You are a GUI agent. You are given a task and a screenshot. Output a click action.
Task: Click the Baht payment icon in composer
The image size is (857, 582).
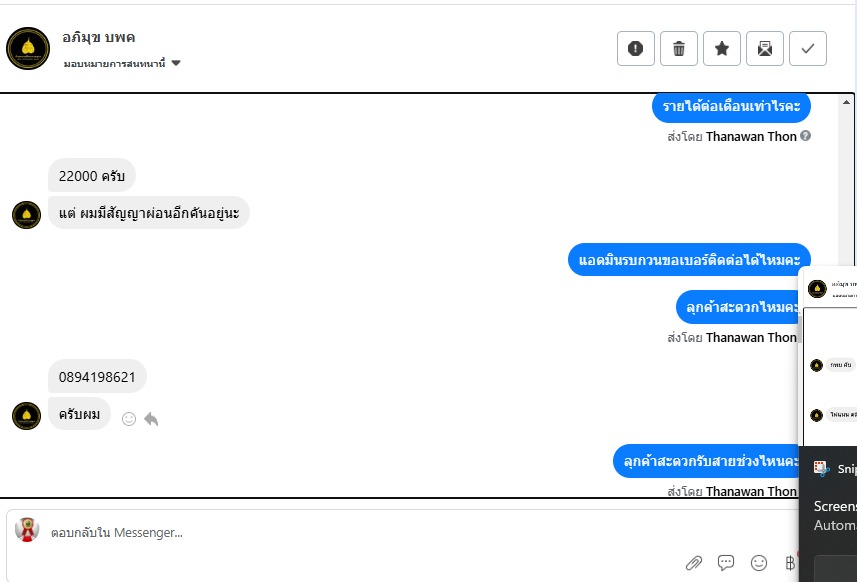click(790, 563)
